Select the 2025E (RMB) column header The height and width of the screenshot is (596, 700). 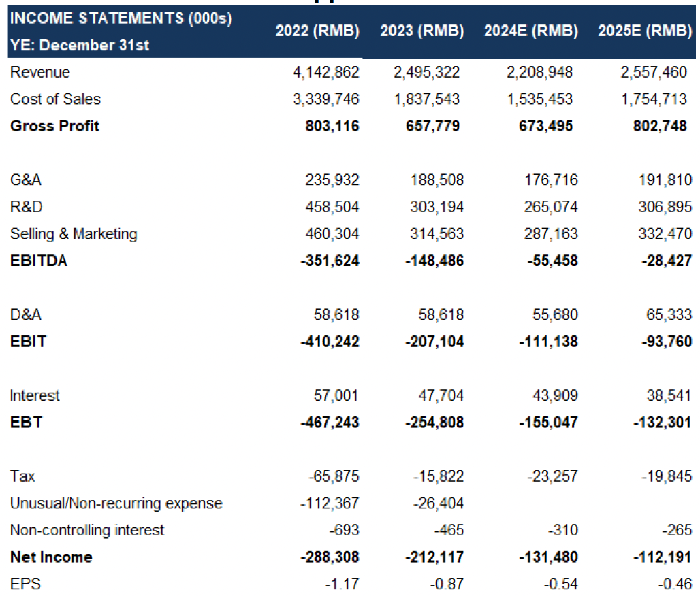(x=645, y=31)
